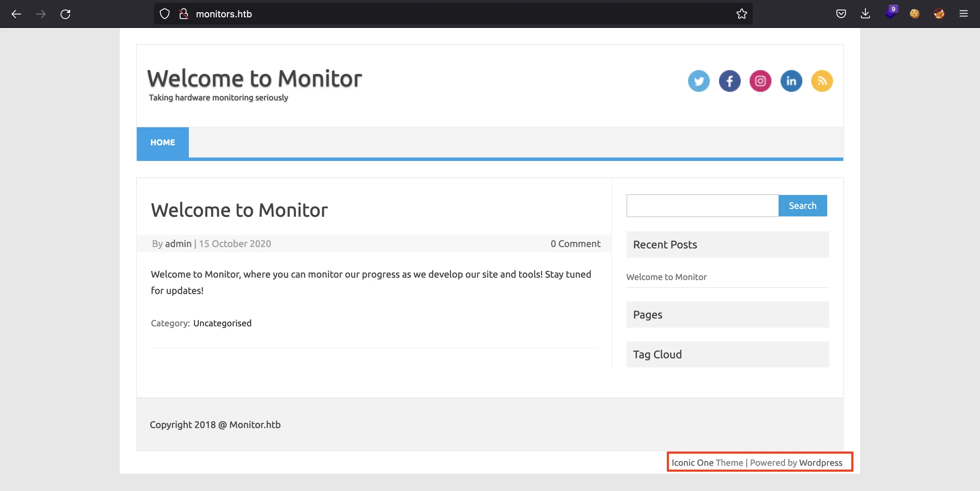Open the browser hamburger menu
Image resolution: width=980 pixels, height=491 pixels.
tap(963, 14)
